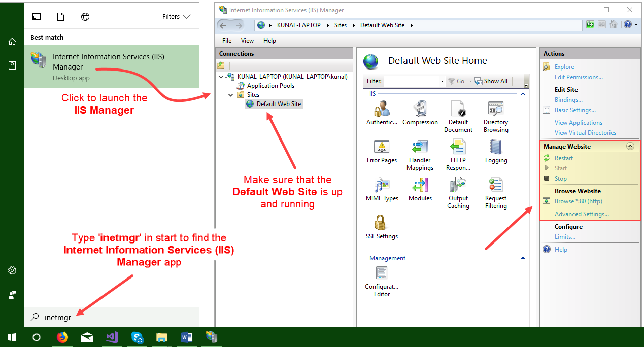Open the File menu
This screenshot has height=347, width=644.
coord(227,41)
